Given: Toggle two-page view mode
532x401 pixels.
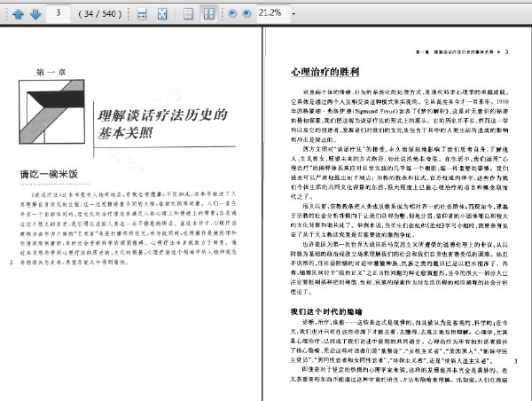Looking at the screenshot, I should tap(208, 14).
